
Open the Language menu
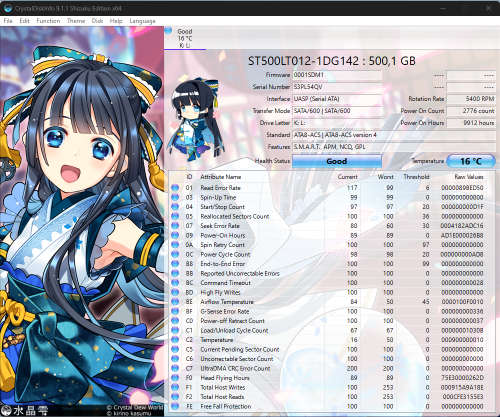point(142,21)
